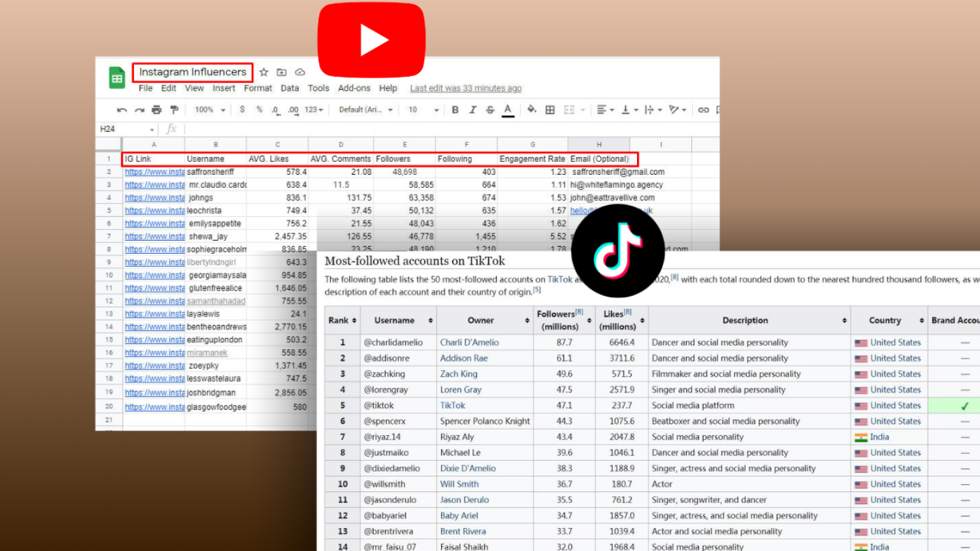The image size is (980, 551).
Task: Open the Add-ons menu
Action: tap(355, 88)
